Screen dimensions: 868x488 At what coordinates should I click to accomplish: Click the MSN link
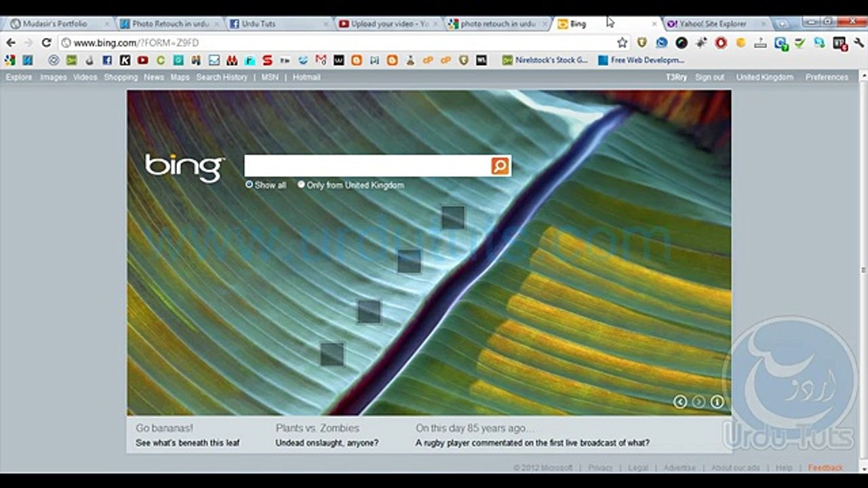tap(270, 77)
